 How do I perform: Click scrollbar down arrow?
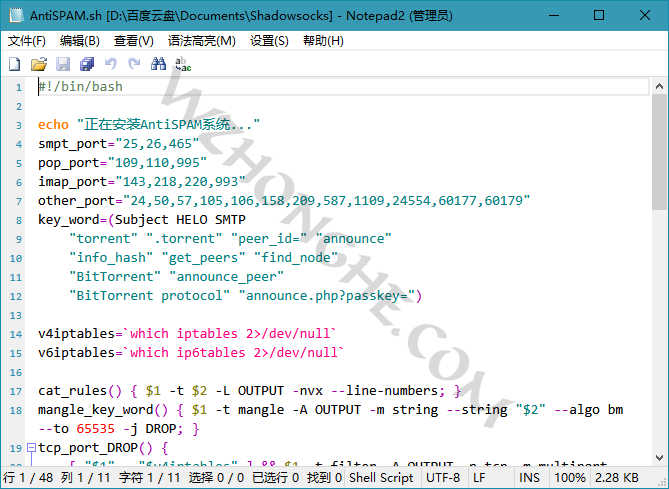tap(659, 458)
